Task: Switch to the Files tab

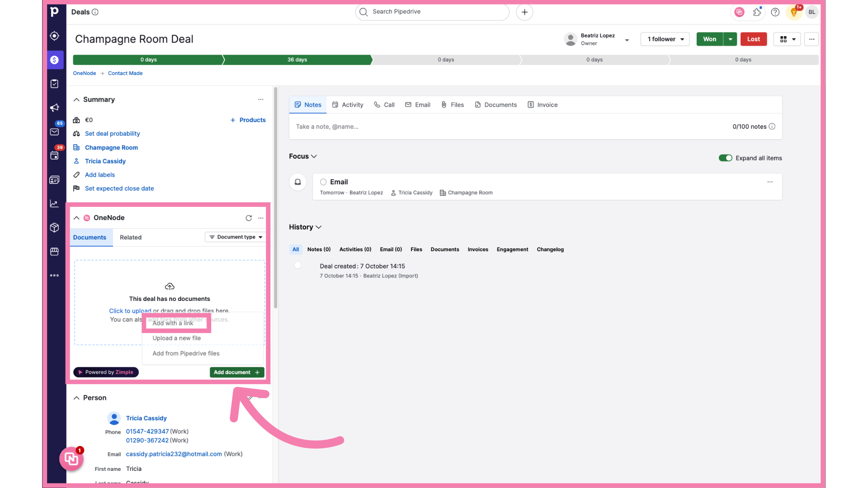Action: (x=453, y=105)
